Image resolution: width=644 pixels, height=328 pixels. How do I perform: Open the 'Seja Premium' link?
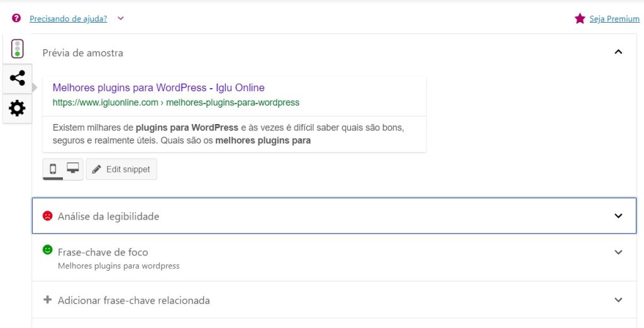(614, 18)
